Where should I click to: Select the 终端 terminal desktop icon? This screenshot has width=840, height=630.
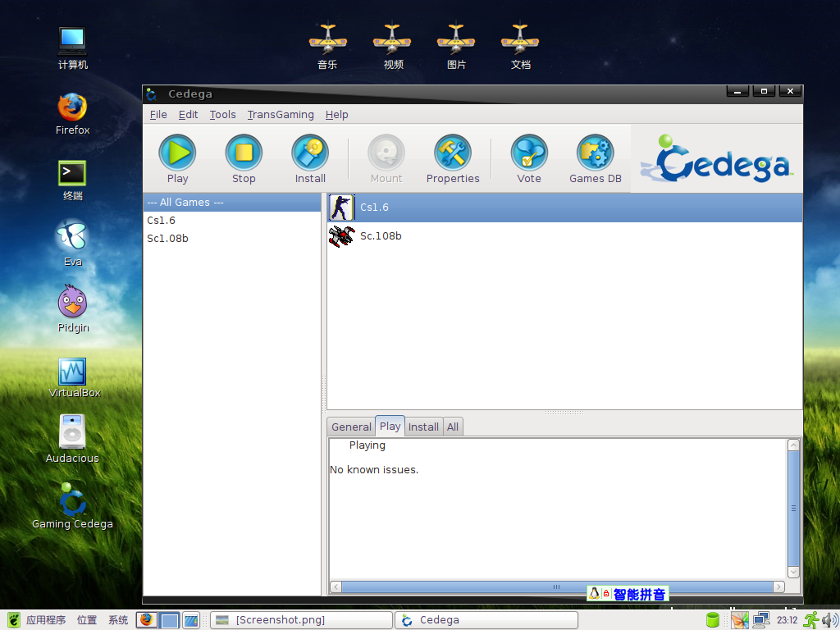[72, 180]
